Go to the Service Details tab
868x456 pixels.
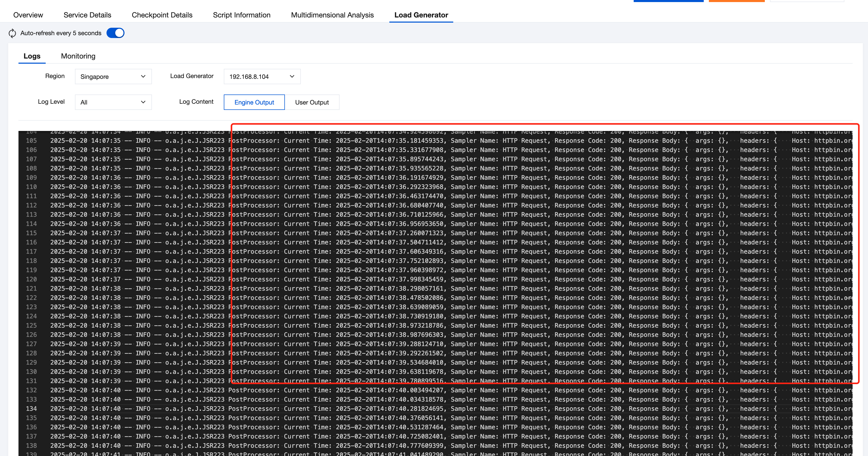[87, 15]
